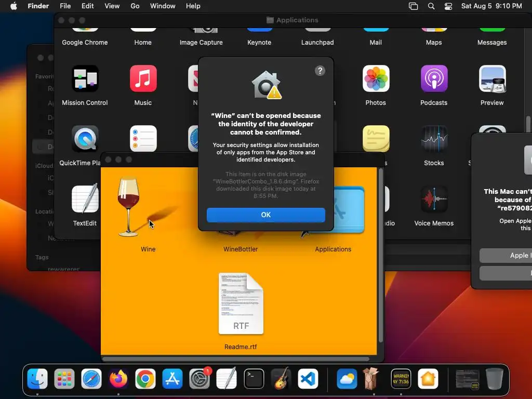The width and height of the screenshot is (532, 399).
Task: Open App Store from the Dock
Action: (x=172, y=379)
